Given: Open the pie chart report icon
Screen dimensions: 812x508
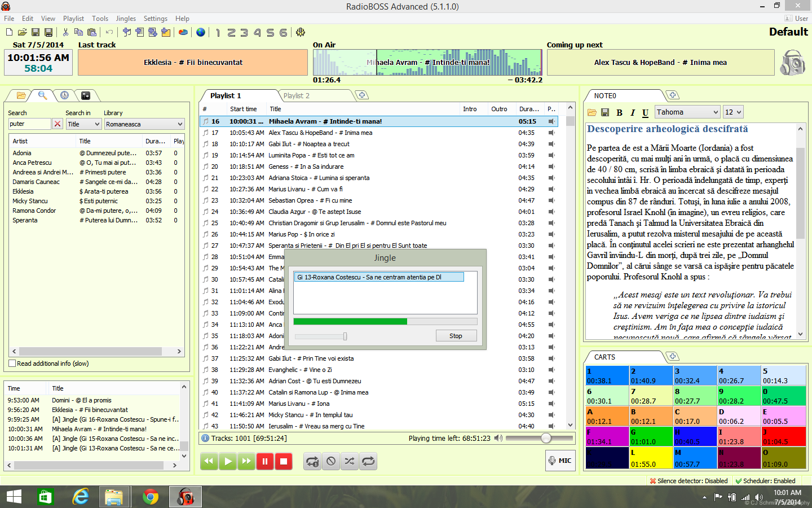Looking at the screenshot, I should tap(183, 32).
